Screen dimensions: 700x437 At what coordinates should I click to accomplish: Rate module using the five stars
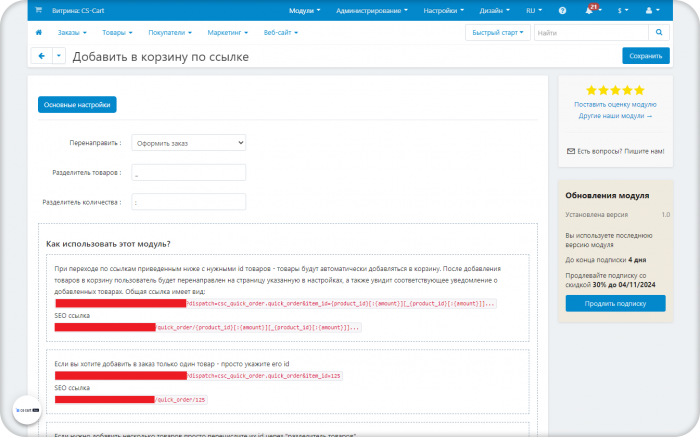point(615,90)
